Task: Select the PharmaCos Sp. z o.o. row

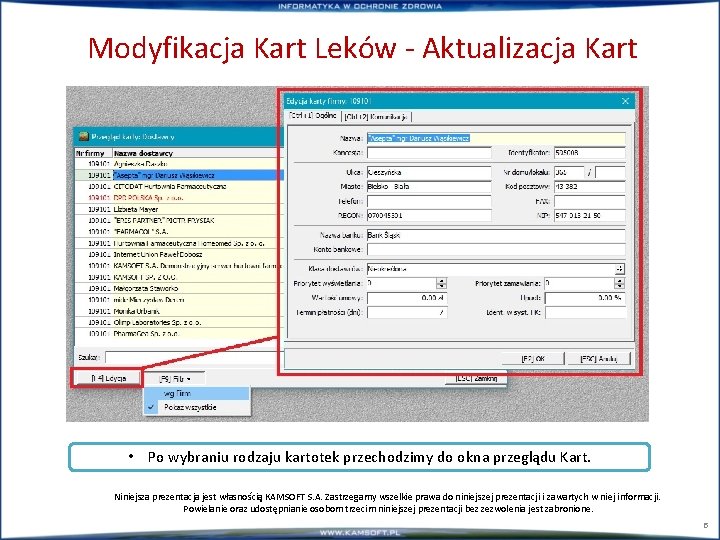Action: [x=179, y=333]
